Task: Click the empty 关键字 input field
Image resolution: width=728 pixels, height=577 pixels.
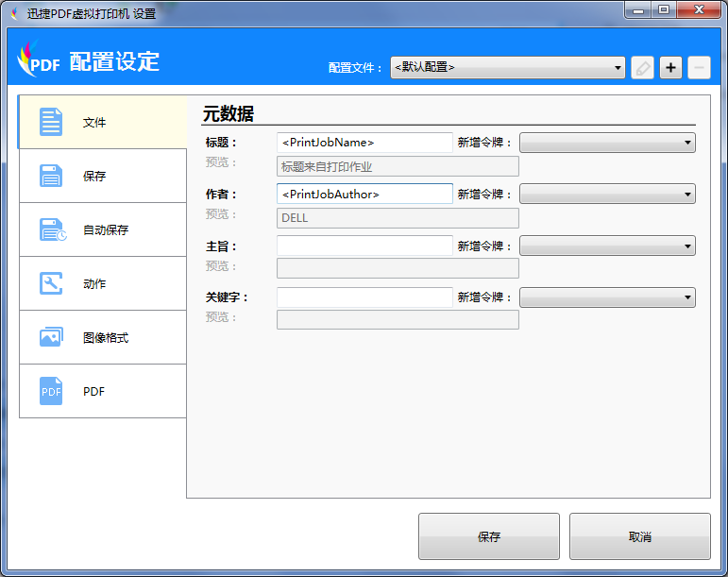Action: click(364, 297)
